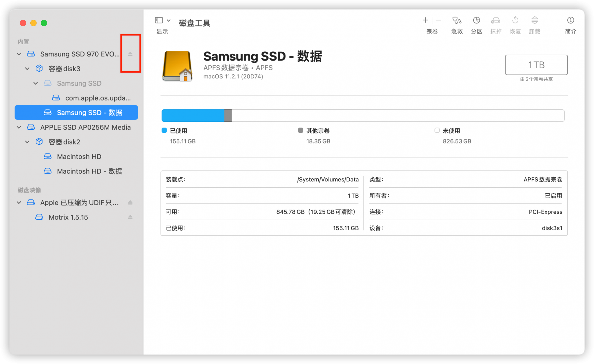This screenshot has width=594, height=364.
Task: Eject the Apple UDIF disk image
Action: coord(130,203)
